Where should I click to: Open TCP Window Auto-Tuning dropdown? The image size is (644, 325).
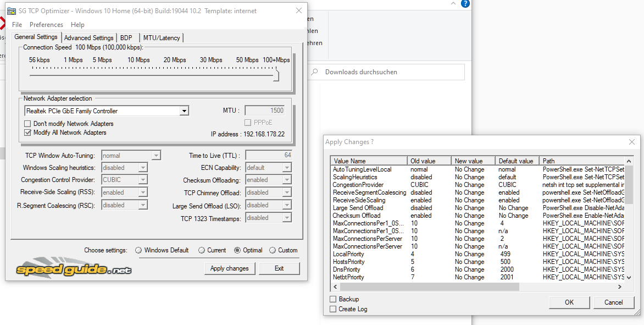coord(156,155)
